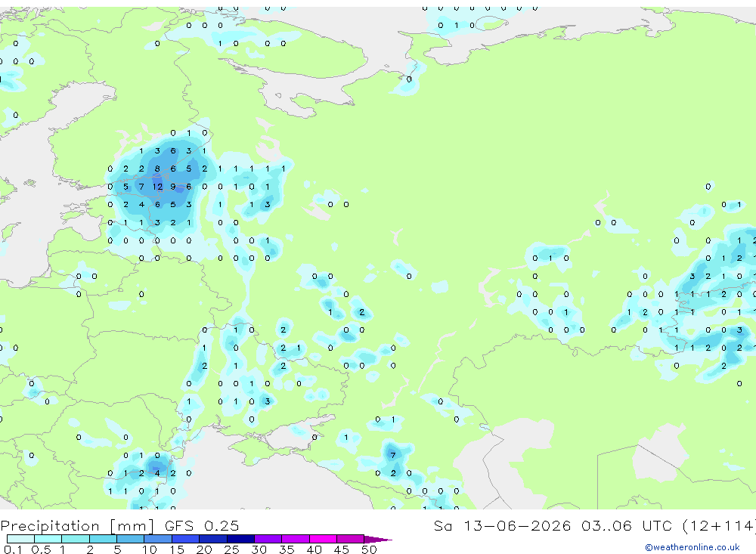Viewport: 756px width, 554px height.
Task: Select the 2–5 mm legend color swatch
Action: [103, 539]
